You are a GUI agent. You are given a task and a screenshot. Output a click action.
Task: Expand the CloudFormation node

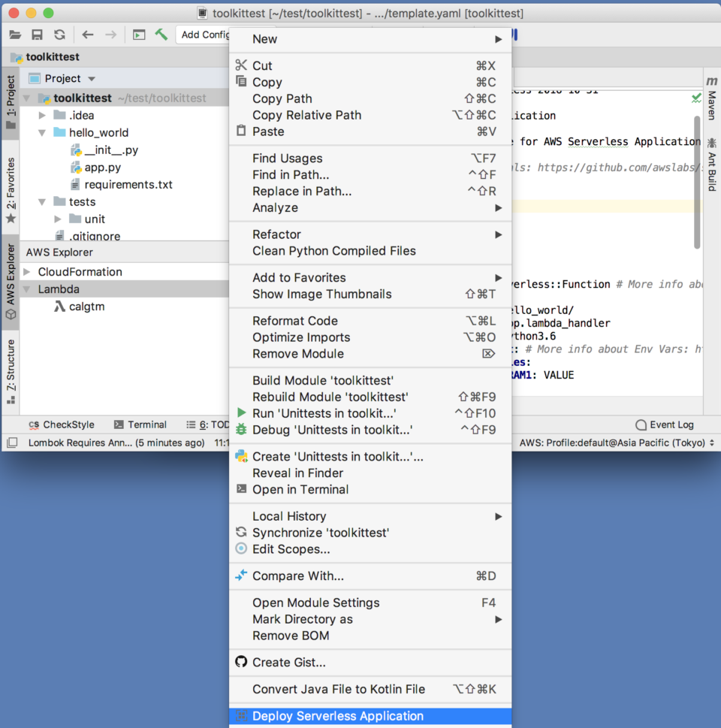(x=27, y=272)
